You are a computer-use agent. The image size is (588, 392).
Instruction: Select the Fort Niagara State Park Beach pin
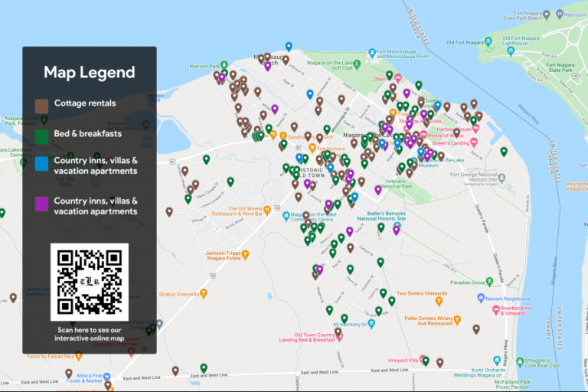(x=547, y=15)
